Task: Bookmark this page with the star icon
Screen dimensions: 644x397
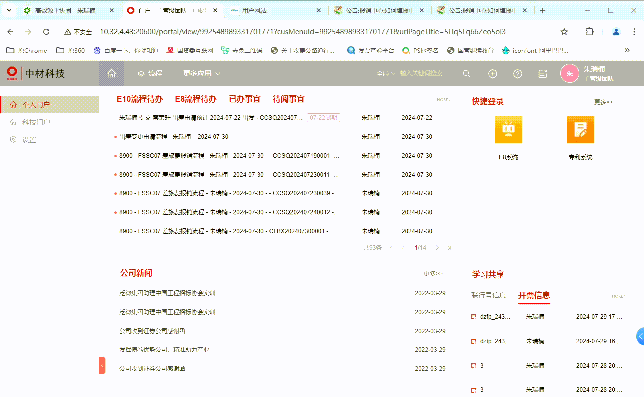Action: pyautogui.click(x=564, y=32)
